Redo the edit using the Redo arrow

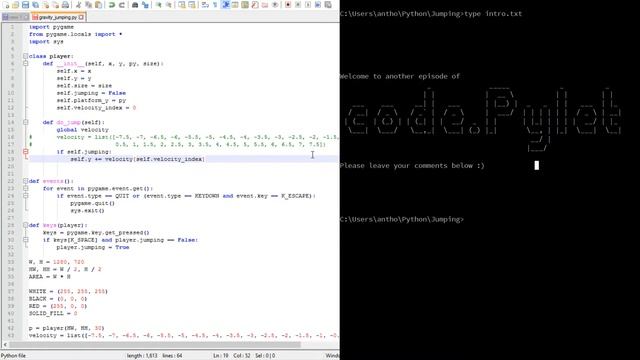(x=122, y=5)
